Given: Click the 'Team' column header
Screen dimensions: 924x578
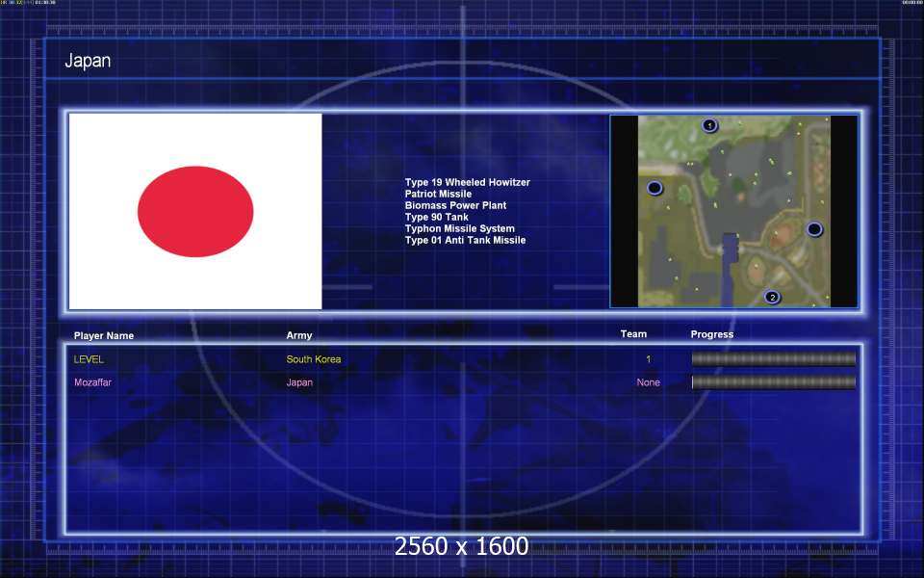Looking at the screenshot, I should pyautogui.click(x=633, y=334).
